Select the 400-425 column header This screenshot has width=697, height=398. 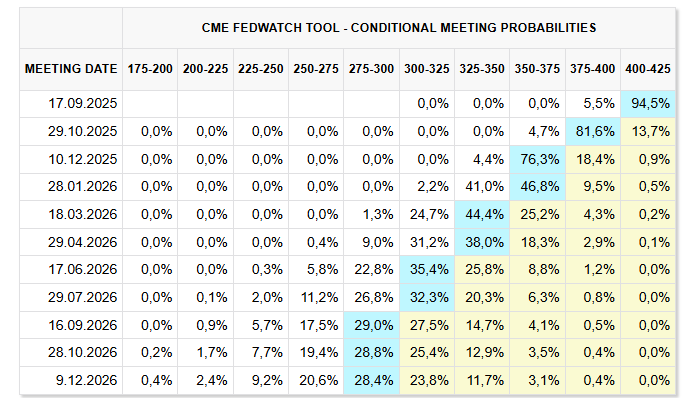(648, 69)
